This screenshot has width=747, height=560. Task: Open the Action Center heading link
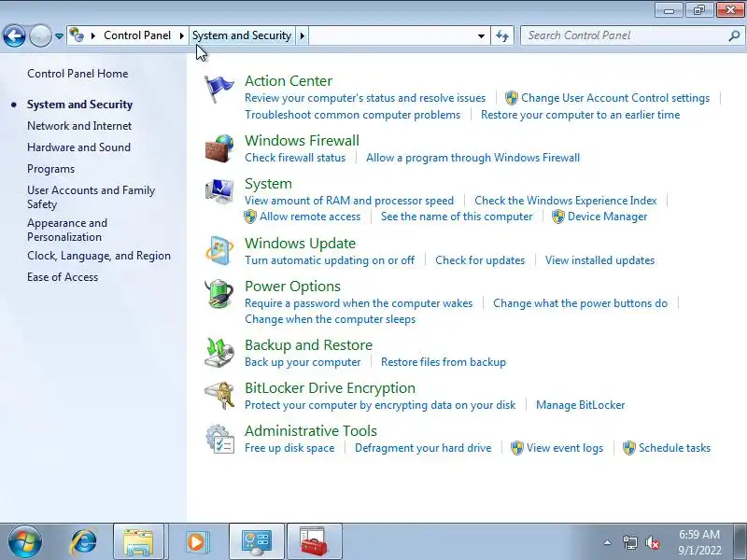coord(289,81)
